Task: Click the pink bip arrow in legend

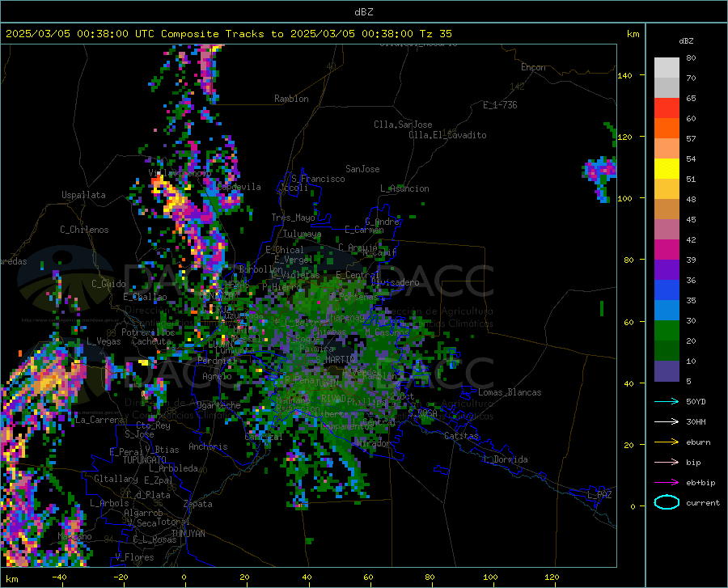Action: 667,463
